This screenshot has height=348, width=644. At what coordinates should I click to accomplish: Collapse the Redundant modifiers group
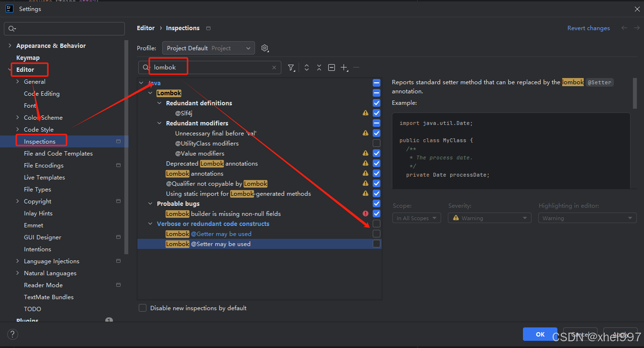[x=160, y=123]
